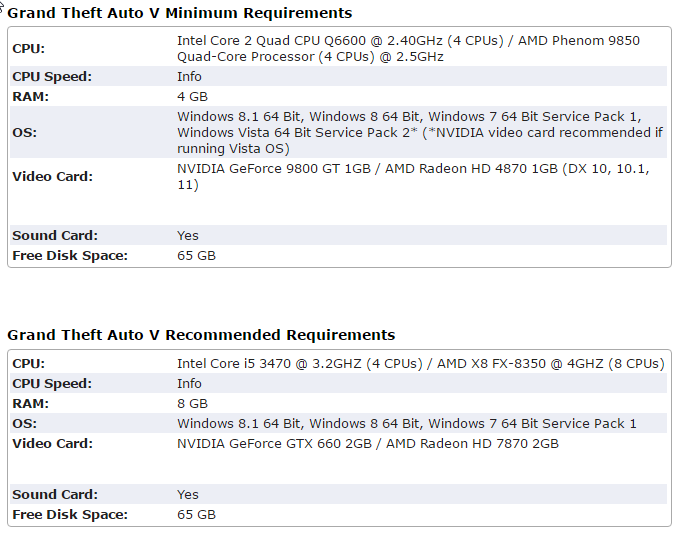Click the minimum CPU Speed label
The height and width of the screenshot is (536, 678).
coord(52,77)
